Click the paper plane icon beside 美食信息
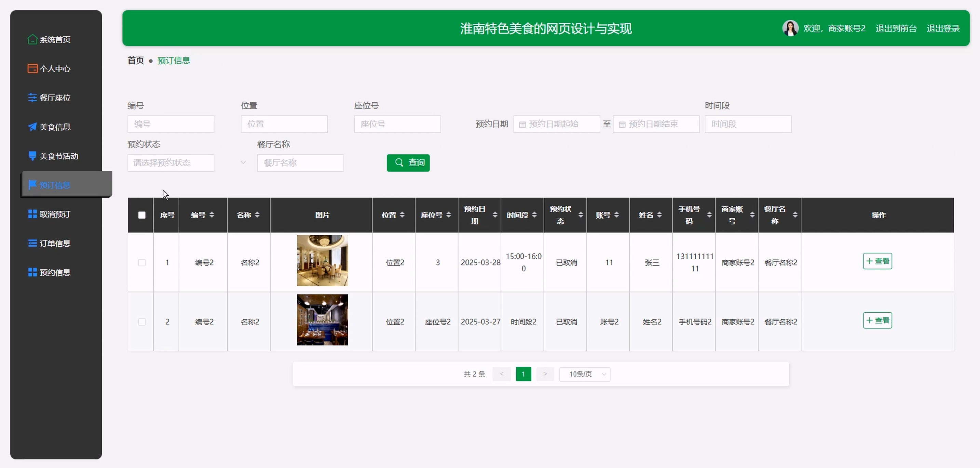Image resolution: width=980 pixels, height=468 pixels. [x=32, y=127]
